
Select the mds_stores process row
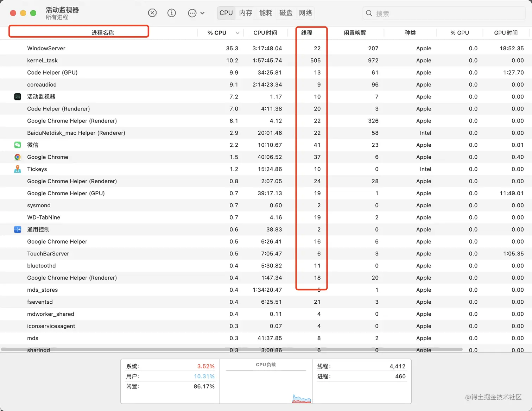(x=266, y=290)
